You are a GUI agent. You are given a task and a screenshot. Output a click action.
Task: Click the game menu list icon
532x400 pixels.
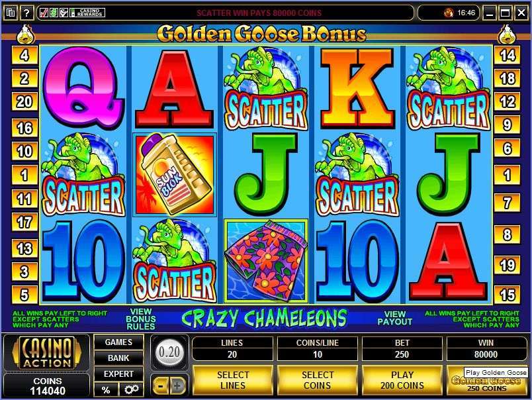click(x=11, y=13)
